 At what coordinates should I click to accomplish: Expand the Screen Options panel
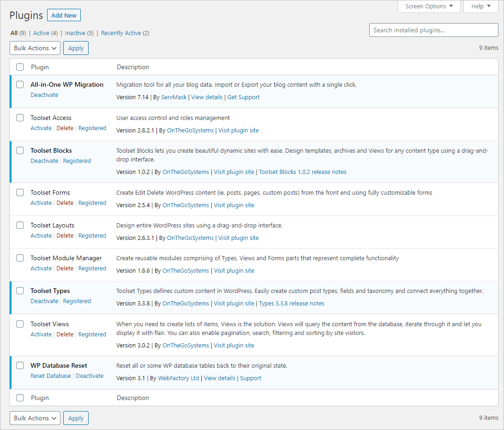(x=429, y=6)
